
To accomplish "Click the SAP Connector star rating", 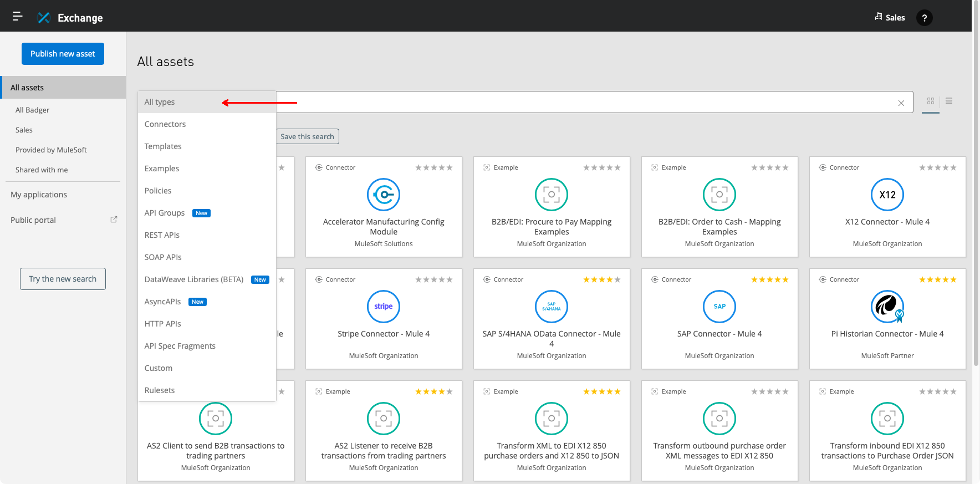I will coord(770,279).
